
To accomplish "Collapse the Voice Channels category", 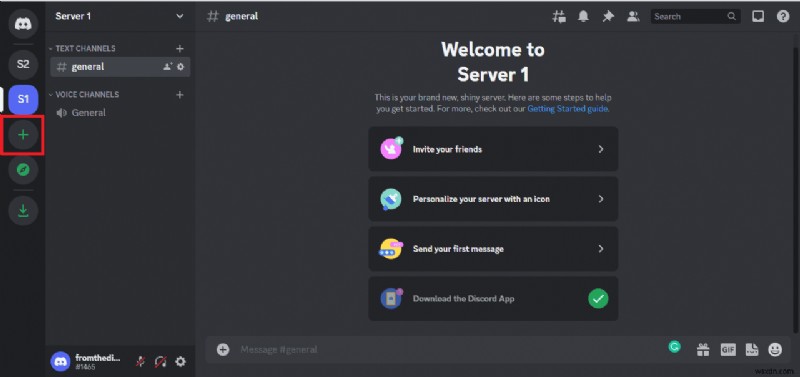I will coord(84,94).
